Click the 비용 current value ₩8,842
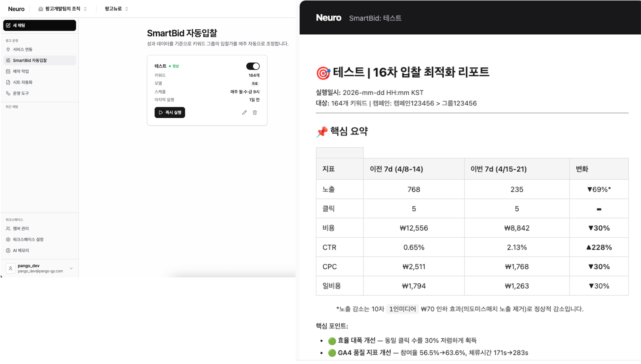Viewport: 641px width, 364px height. 517,228
